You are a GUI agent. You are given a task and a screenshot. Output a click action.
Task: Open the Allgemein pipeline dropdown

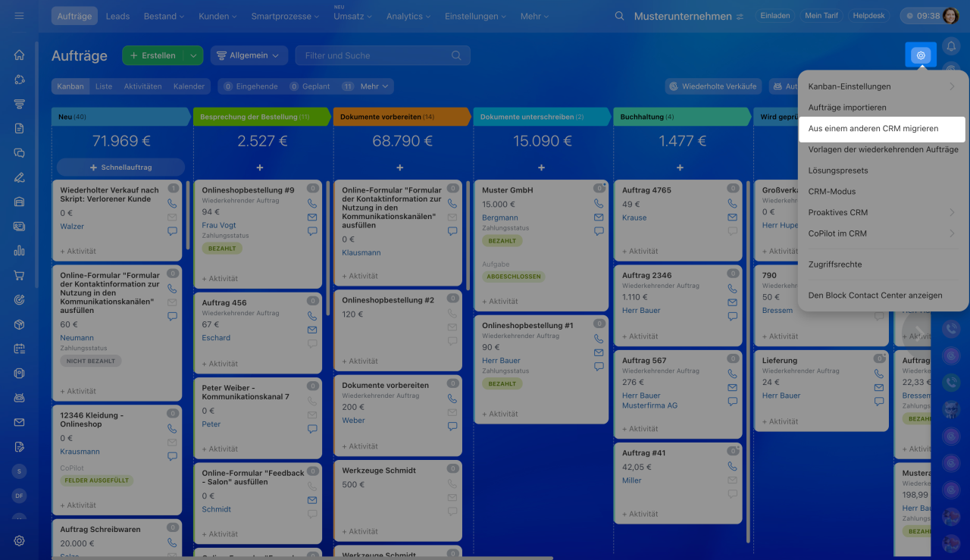click(x=249, y=55)
